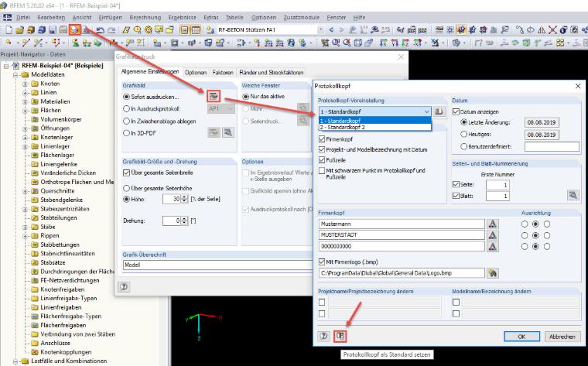Open printout header settings icon beside Sofort ausdrucken
This screenshot has width=588, height=366.
(x=214, y=97)
